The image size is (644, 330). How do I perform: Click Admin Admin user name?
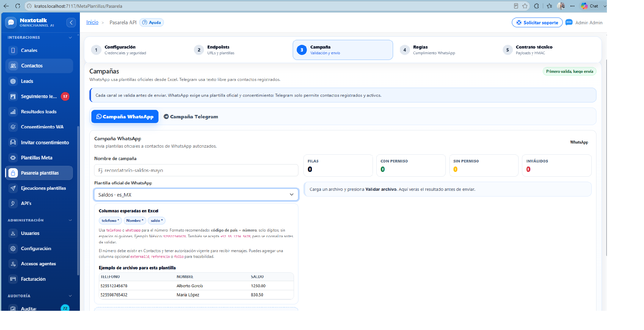click(589, 23)
